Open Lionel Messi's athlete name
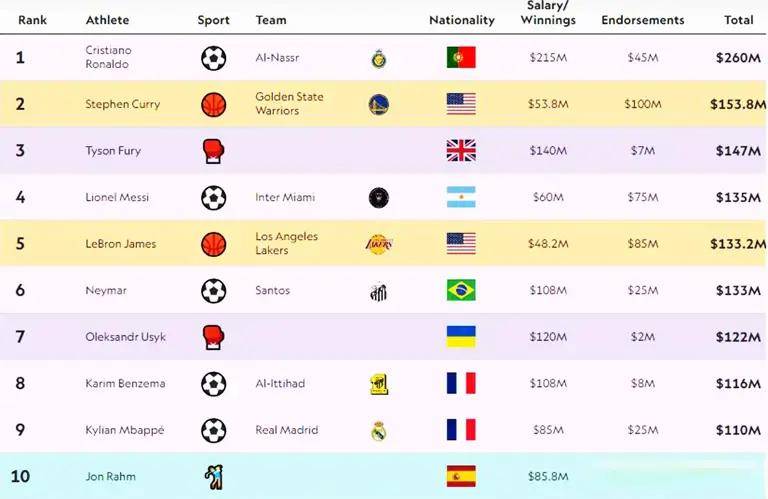 coord(117,197)
